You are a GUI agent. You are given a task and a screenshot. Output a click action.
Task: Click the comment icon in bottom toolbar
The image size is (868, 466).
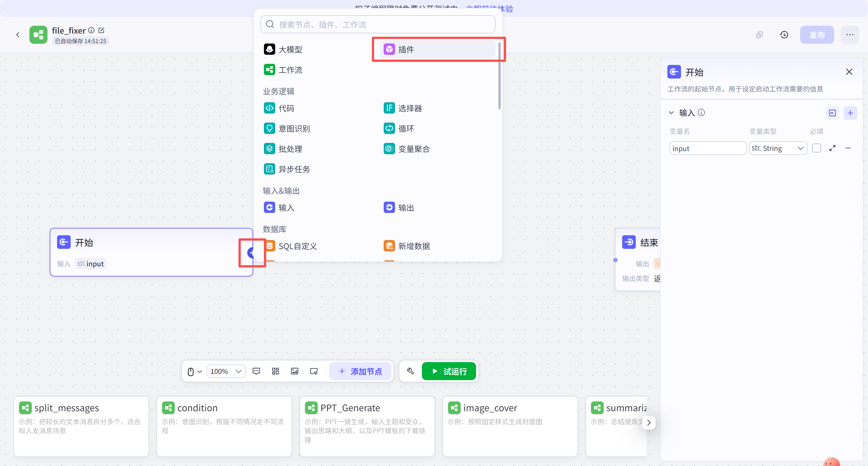coord(256,371)
